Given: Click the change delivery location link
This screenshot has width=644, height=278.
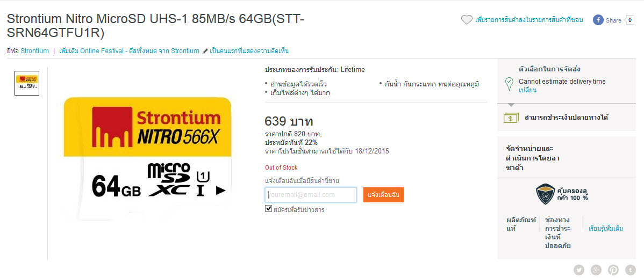Looking at the screenshot, I should click(x=527, y=90).
